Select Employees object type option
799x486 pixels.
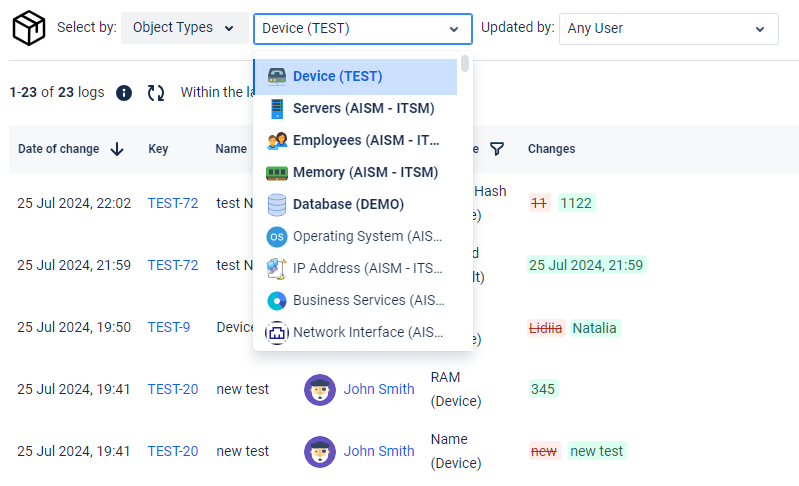(364, 140)
